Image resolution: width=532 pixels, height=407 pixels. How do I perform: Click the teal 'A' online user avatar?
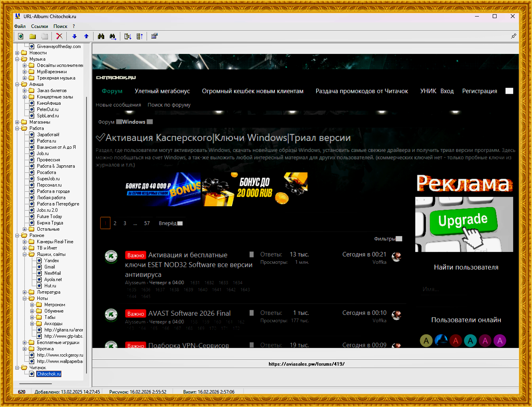[x=470, y=340]
